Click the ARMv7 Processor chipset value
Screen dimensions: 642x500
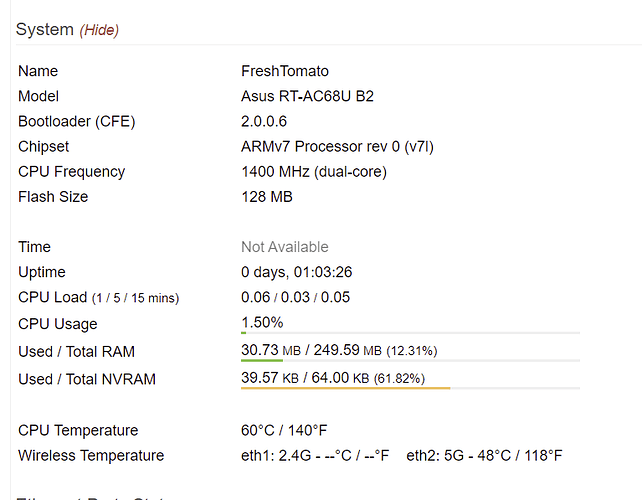pos(337,147)
